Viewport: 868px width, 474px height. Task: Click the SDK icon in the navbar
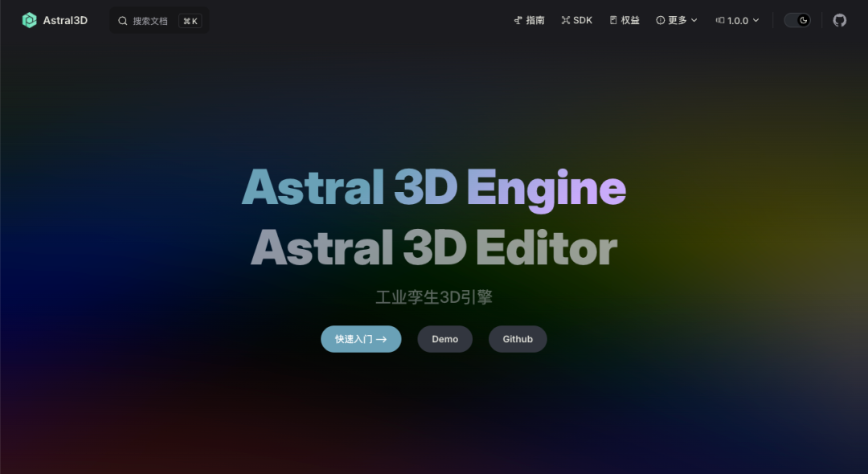click(x=565, y=19)
